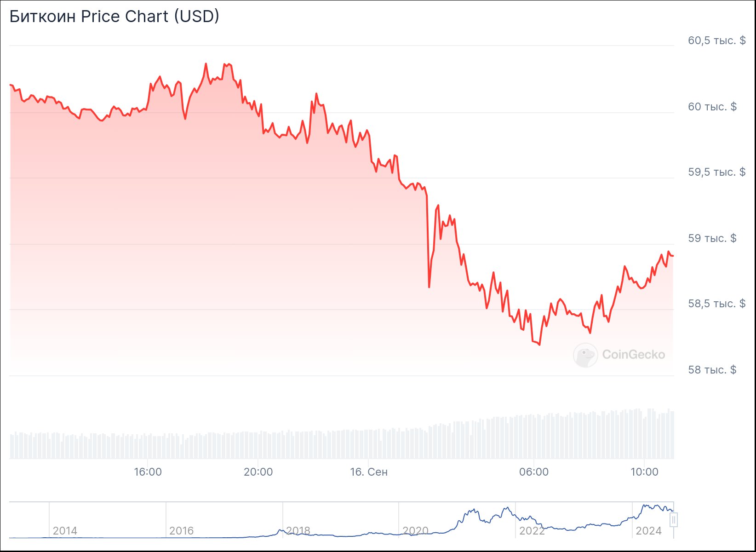Select 2016 on the navigator timeline
Viewport: 756px width, 552px height.
click(x=181, y=531)
